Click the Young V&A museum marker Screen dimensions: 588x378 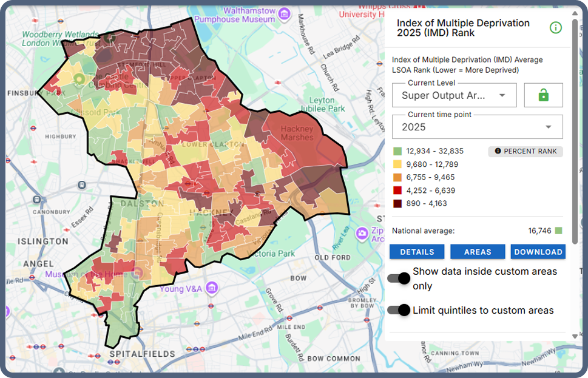(x=212, y=287)
